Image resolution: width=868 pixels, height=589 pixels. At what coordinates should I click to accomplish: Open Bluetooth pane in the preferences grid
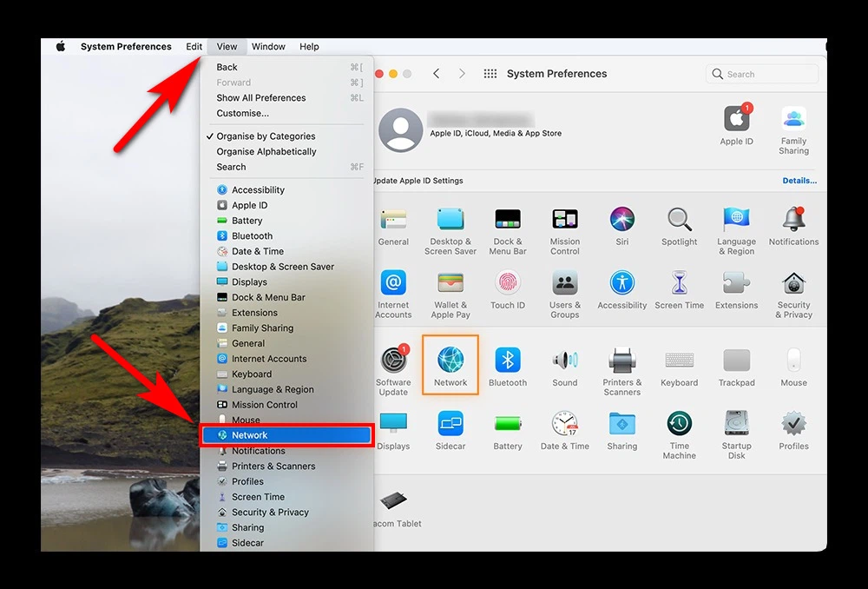tap(507, 361)
